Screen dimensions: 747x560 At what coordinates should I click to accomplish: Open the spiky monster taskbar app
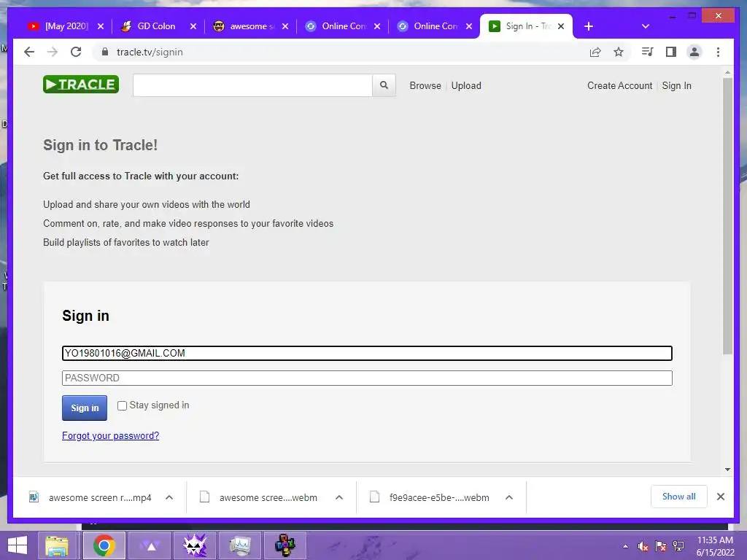click(195, 545)
